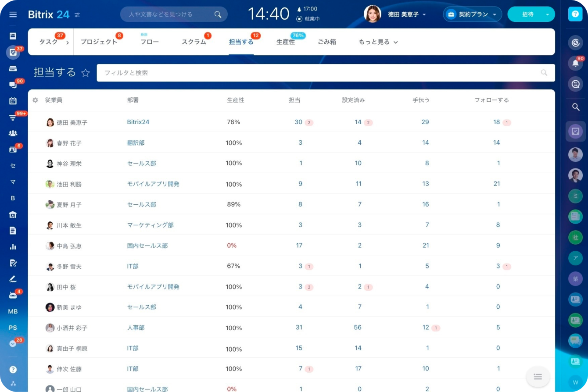The image size is (588, 392).
Task: Click the 招待 invite button
Action: [527, 14]
